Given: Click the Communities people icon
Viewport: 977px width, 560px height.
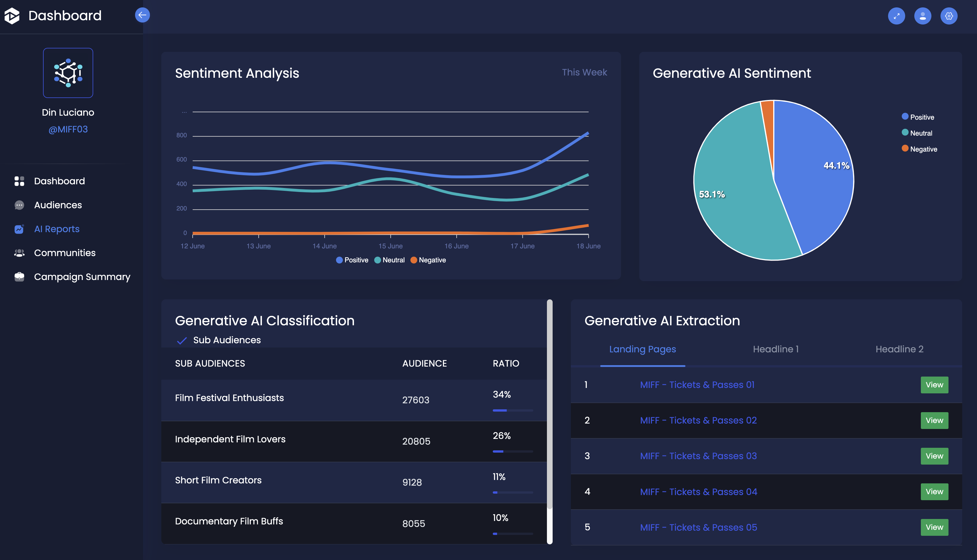Looking at the screenshot, I should [x=19, y=253].
